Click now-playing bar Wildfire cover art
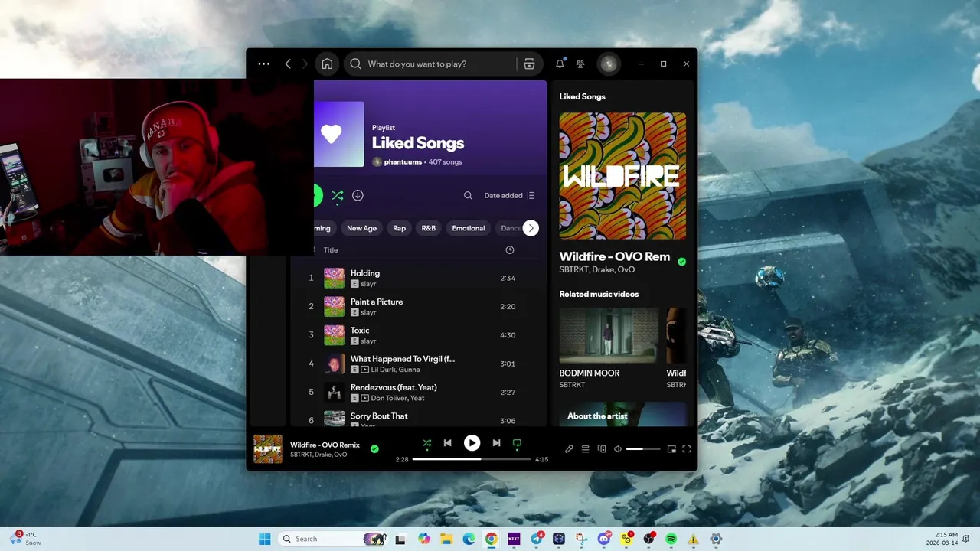The height and width of the screenshot is (551, 980). pos(268,449)
